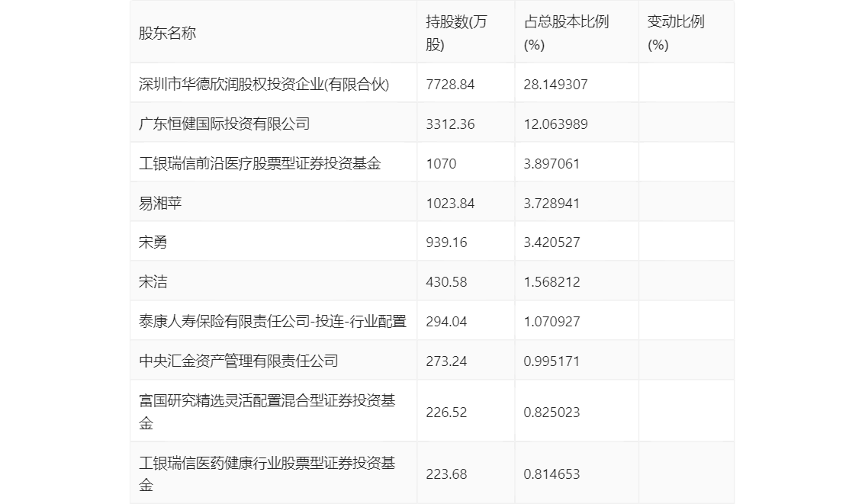The height and width of the screenshot is (504, 865).
Task: Click the holding value 430.58
Action: 446,282
